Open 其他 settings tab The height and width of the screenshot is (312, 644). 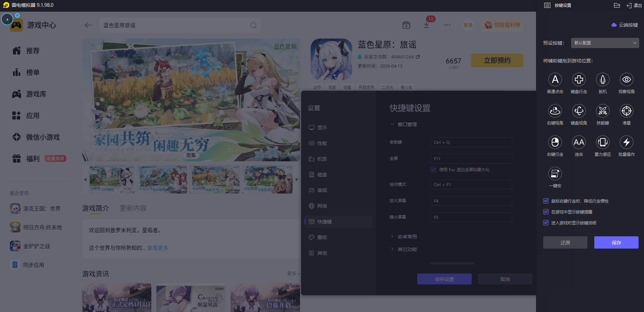click(338, 253)
